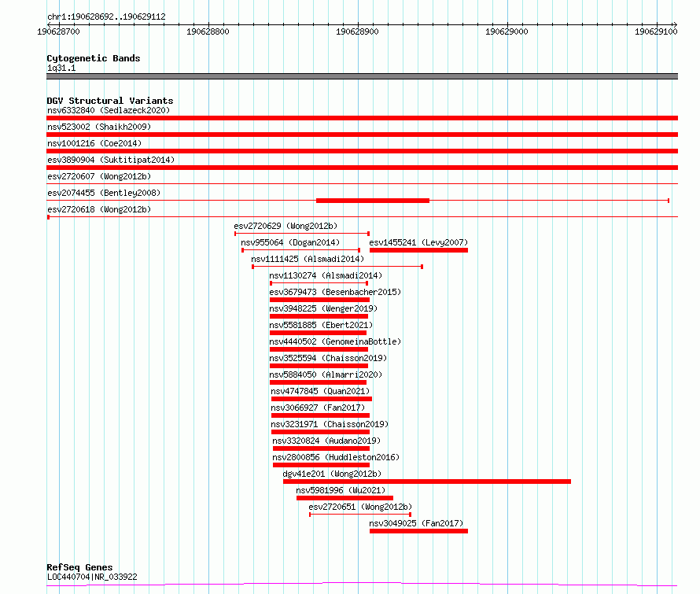Viewport: 700px width, 594px height.
Task: Select esv2074455 (Bentley2008) variant label
Action: click(104, 193)
